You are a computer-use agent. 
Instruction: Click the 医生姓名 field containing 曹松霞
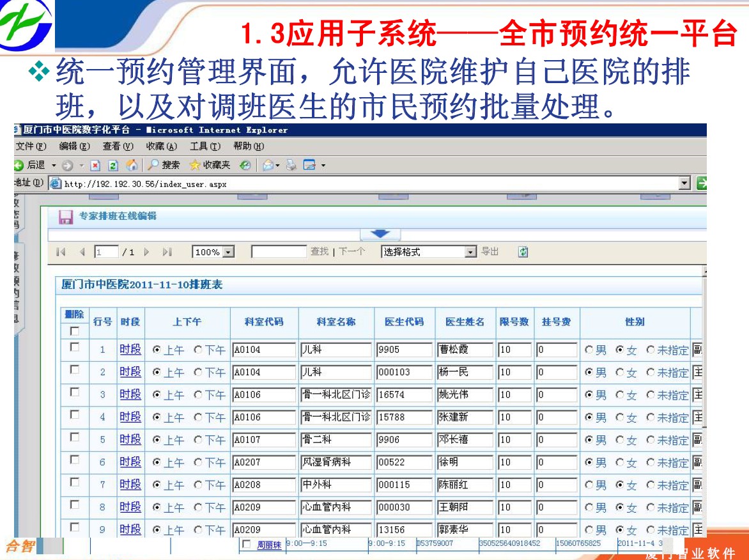(x=465, y=350)
